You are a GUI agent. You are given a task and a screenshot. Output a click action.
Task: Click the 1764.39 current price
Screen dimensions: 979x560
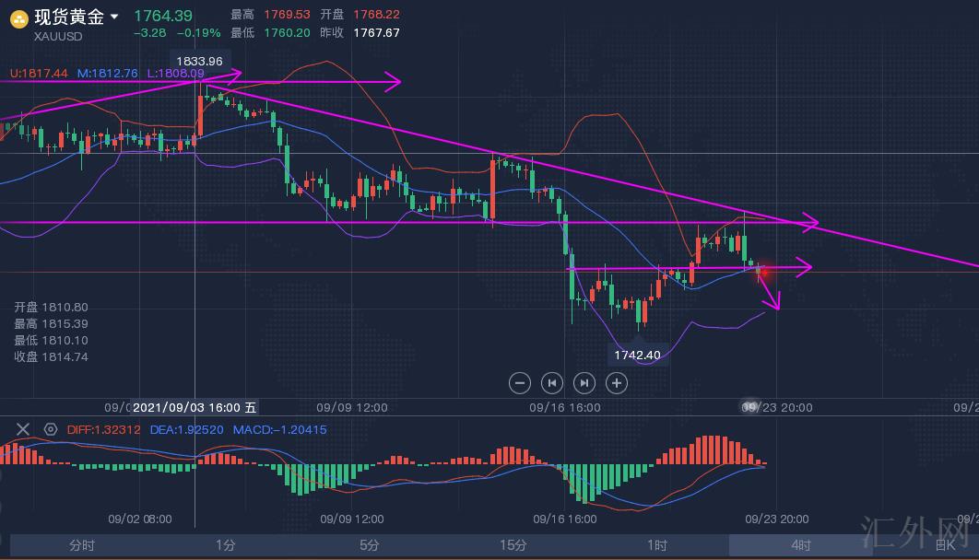click(163, 16)
